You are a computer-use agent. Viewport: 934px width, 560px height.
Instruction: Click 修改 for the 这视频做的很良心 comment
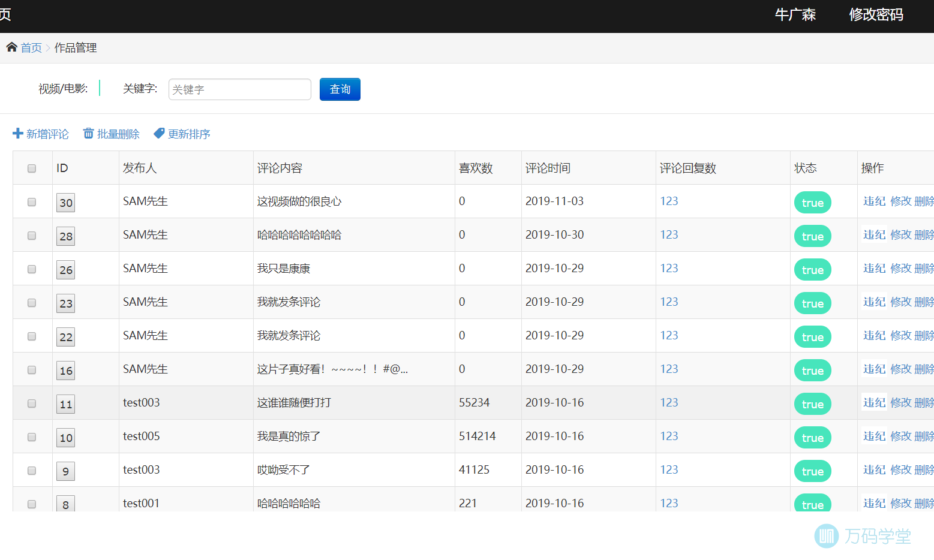[x=901, y=201]
